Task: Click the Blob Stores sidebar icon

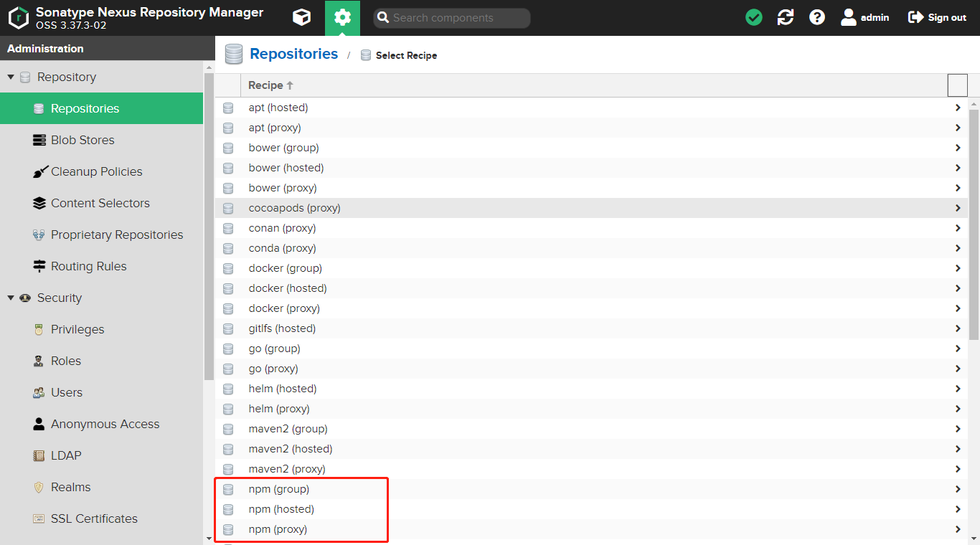Action: tap(39, 140)
